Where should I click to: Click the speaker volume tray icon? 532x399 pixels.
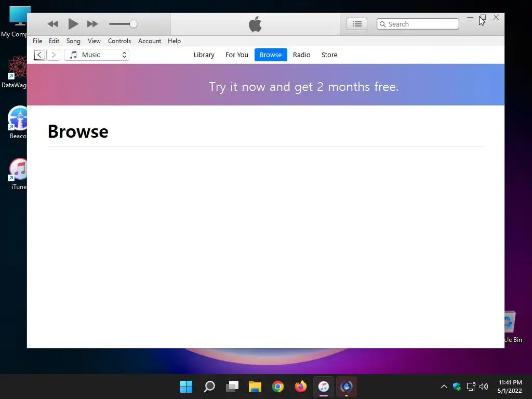pyautogui.click(x=484, y=387)
